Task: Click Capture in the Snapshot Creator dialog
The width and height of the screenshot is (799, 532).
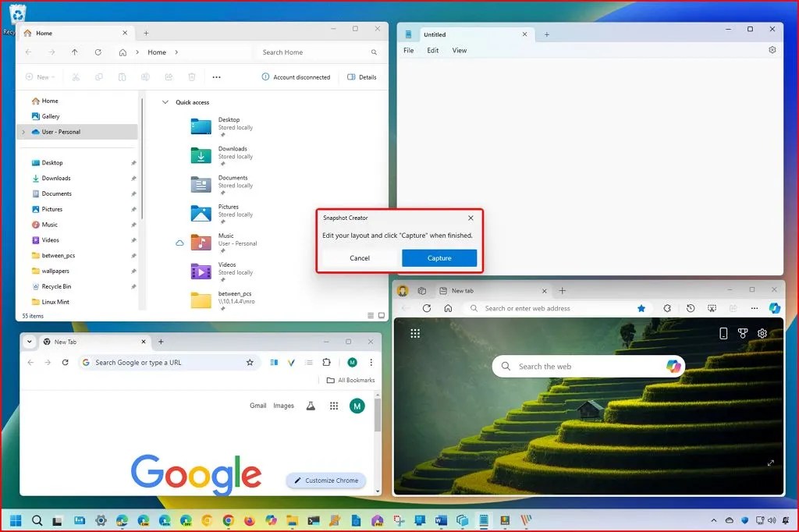Action: (439, 258)
